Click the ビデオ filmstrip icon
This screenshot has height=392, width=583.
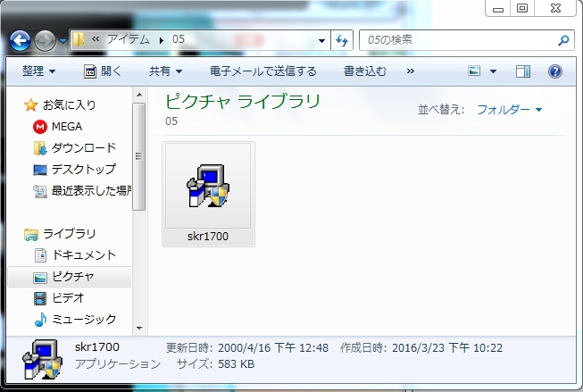click(40, 298)
